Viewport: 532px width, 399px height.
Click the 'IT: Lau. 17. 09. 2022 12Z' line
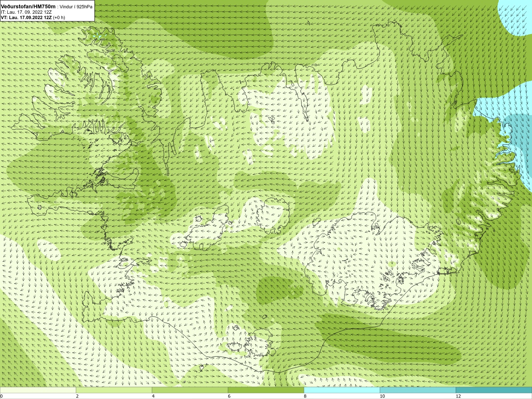tap(26, 12)
